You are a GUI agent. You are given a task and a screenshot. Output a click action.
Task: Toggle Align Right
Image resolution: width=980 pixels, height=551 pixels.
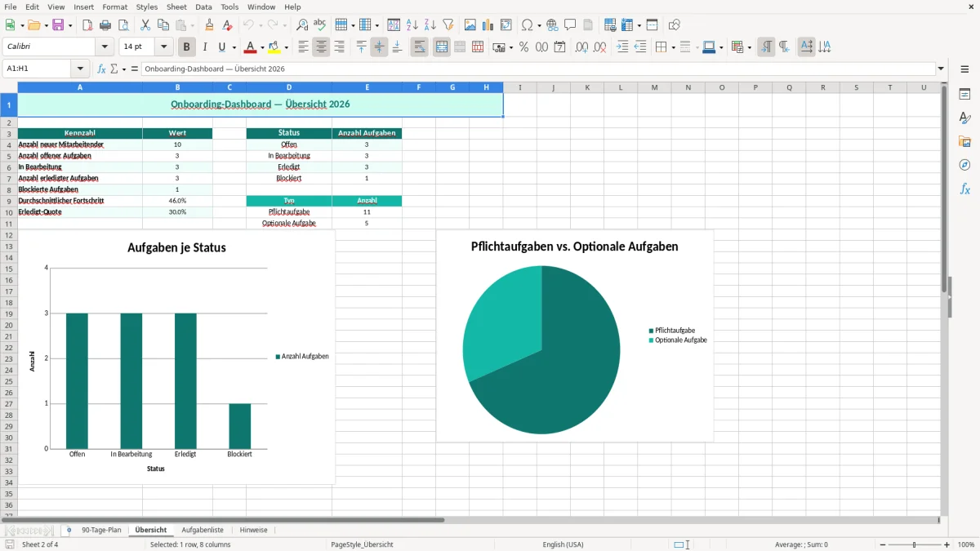tap(339, 47)
